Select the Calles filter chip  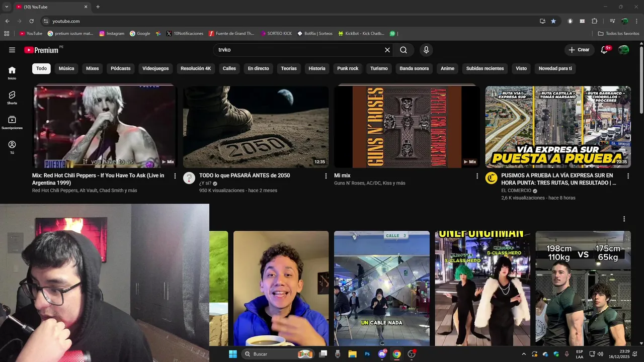[229, 68]
